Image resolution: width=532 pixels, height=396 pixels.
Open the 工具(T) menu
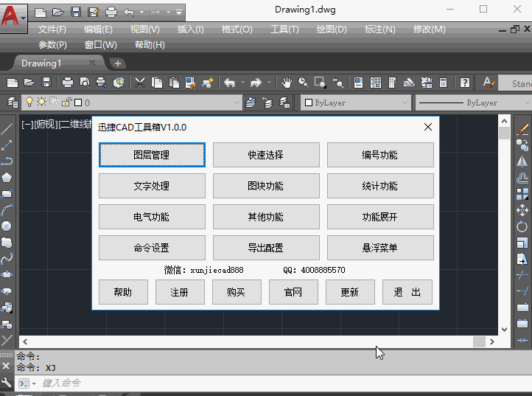pos(284,29)
